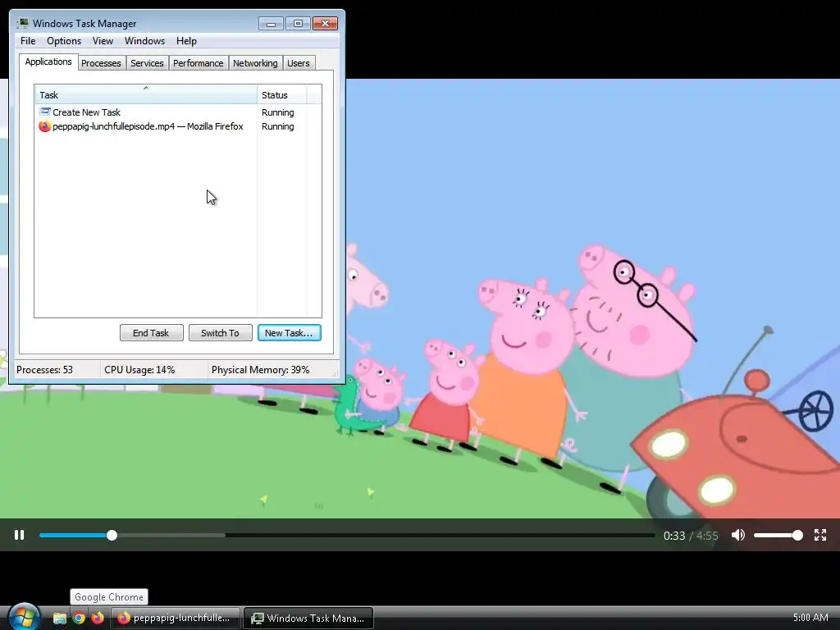This screenshot has height=630, width=840.
Task: Click the Firefox icon in the task list
Action: [44, 126]
